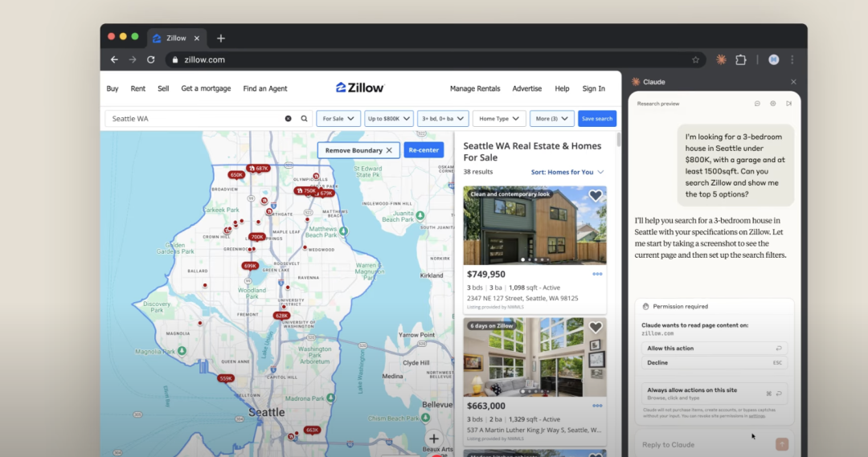Expand the Home Type dropdown

pos(499,118)
